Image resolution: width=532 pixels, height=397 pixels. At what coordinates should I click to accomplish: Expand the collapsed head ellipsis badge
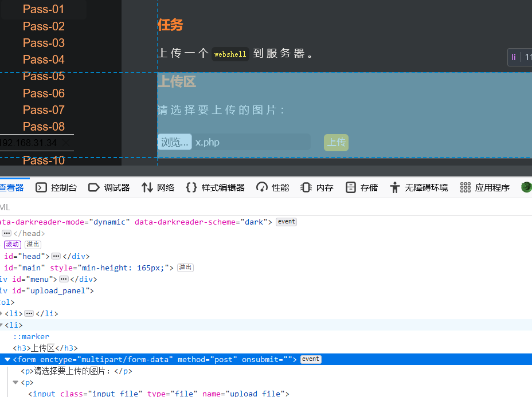(7, 233)
